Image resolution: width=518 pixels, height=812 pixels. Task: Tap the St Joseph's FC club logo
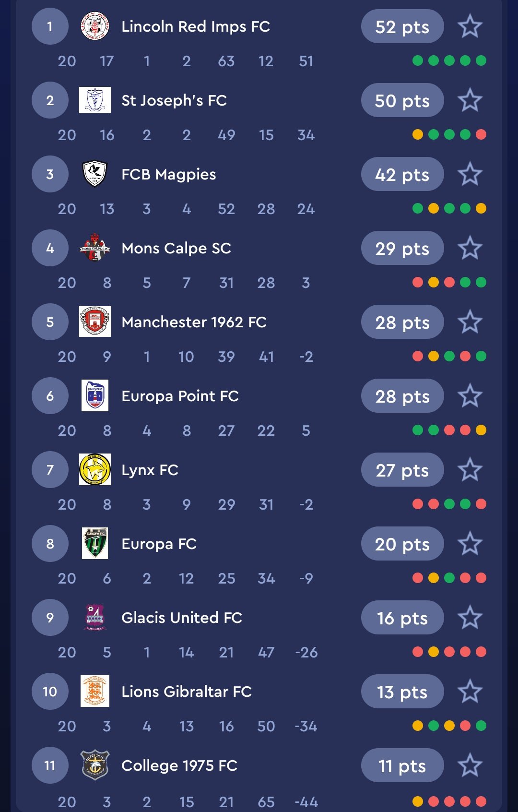(x=95, y=100)
